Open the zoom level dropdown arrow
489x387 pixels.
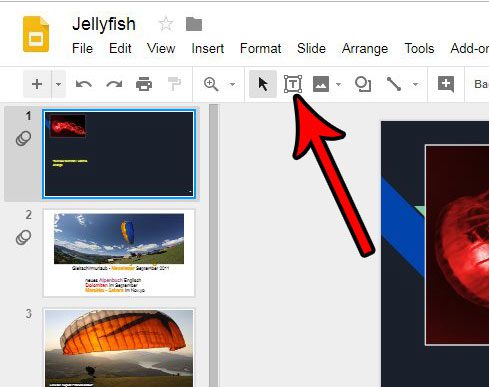pyautogui.click(x=232, y=84)
